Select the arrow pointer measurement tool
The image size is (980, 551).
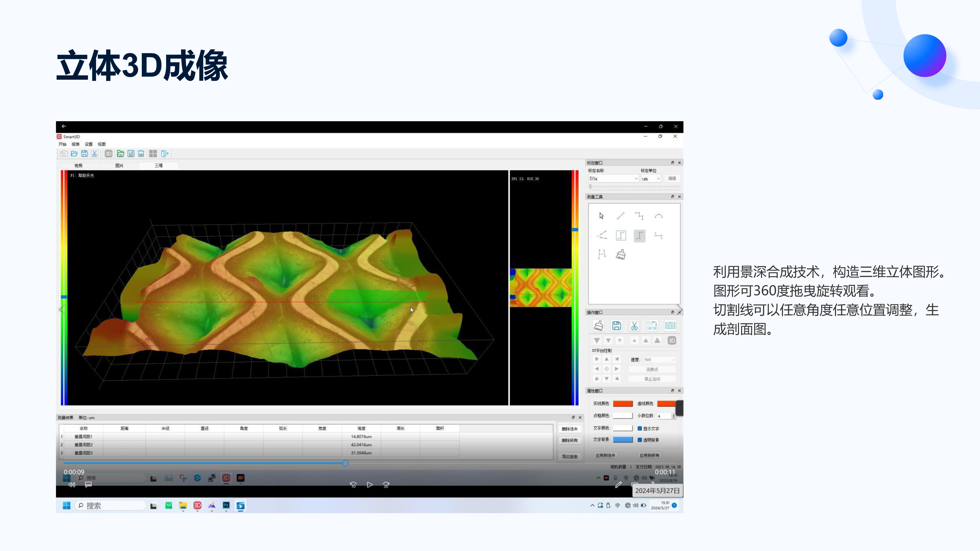pyautogui.click(x=601, y=216)
